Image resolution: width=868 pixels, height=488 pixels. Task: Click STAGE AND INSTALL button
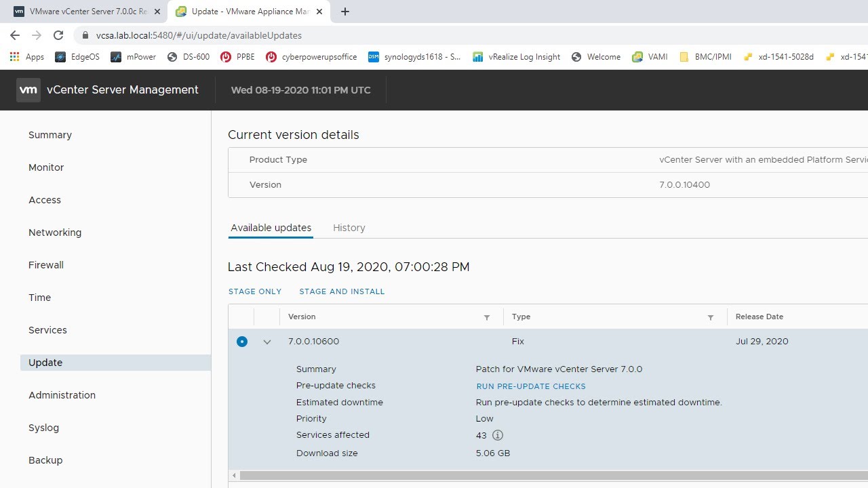pos(342,291)
